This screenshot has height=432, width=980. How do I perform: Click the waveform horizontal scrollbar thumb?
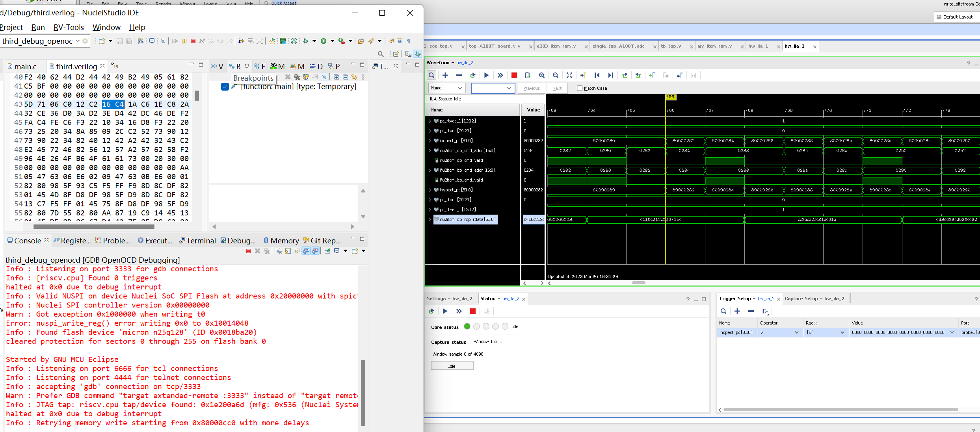639,283
